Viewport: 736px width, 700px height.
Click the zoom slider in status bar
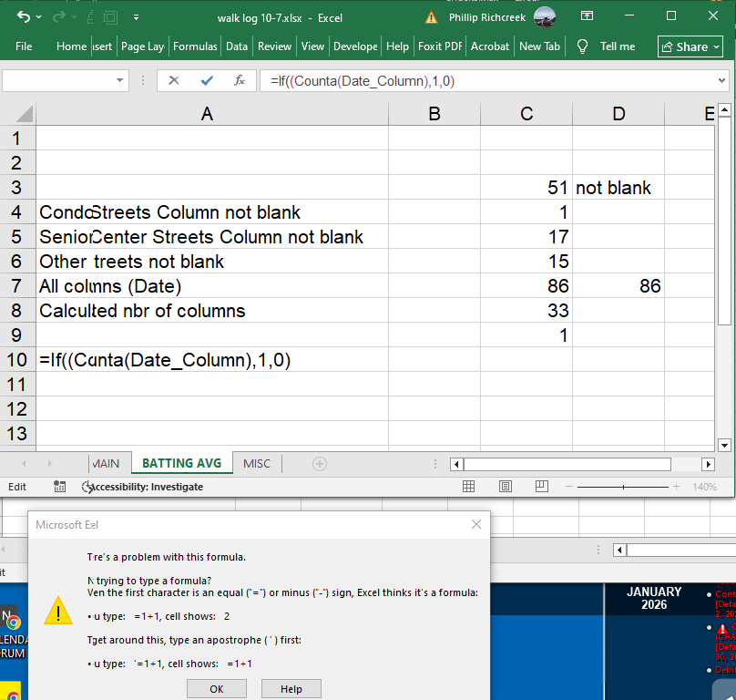coord(623,487)
